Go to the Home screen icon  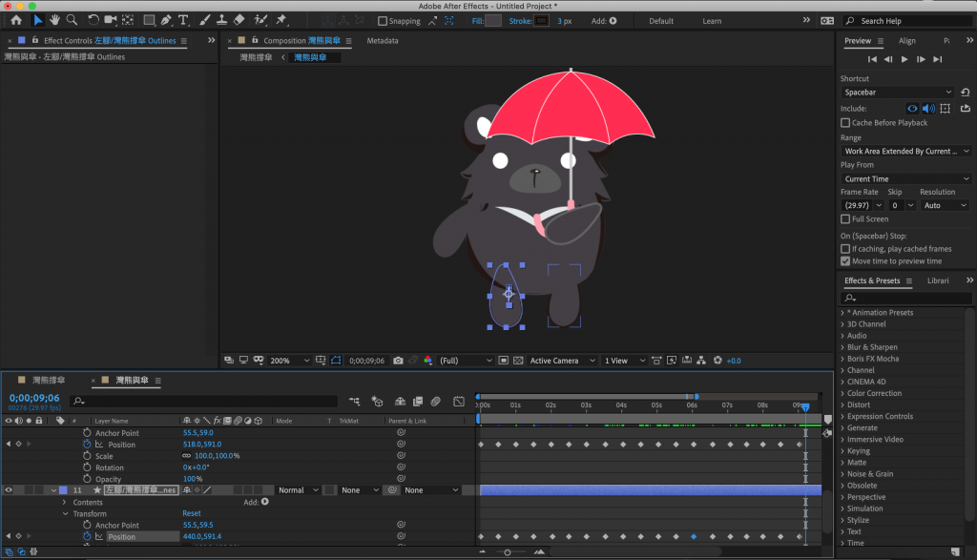[x=16, y=21]
